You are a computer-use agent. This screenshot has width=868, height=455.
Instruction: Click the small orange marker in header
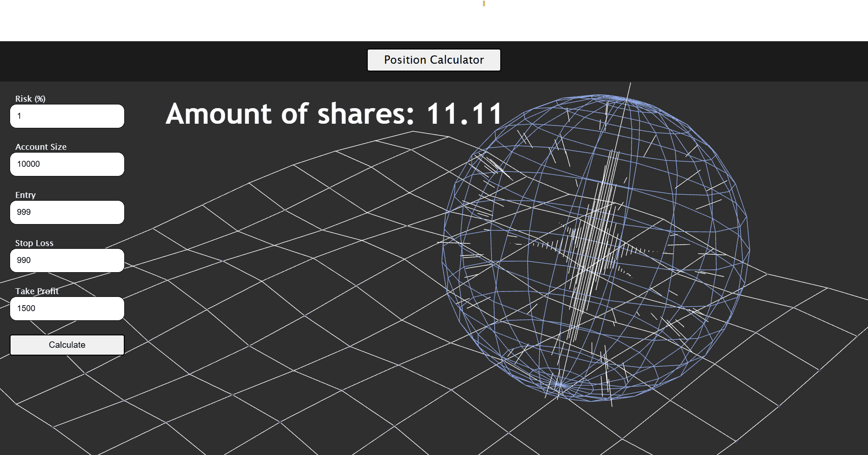click(x=484, y=3)
